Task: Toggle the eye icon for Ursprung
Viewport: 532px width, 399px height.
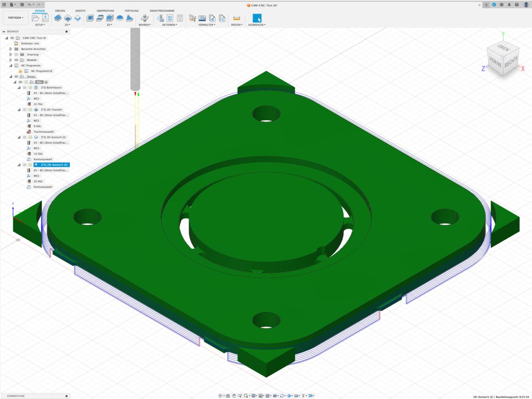Action: (x=17, y=54)
